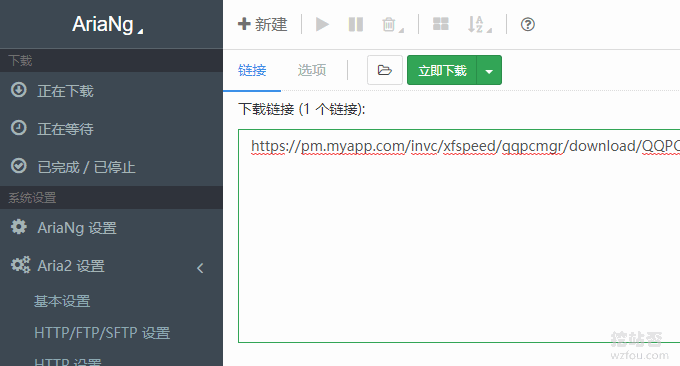The height and width of the screenshot is (366, 680).
Task: Open HTTP/FTP/SFTP 设置 submenu item
Action: click(x=102, y=333)
